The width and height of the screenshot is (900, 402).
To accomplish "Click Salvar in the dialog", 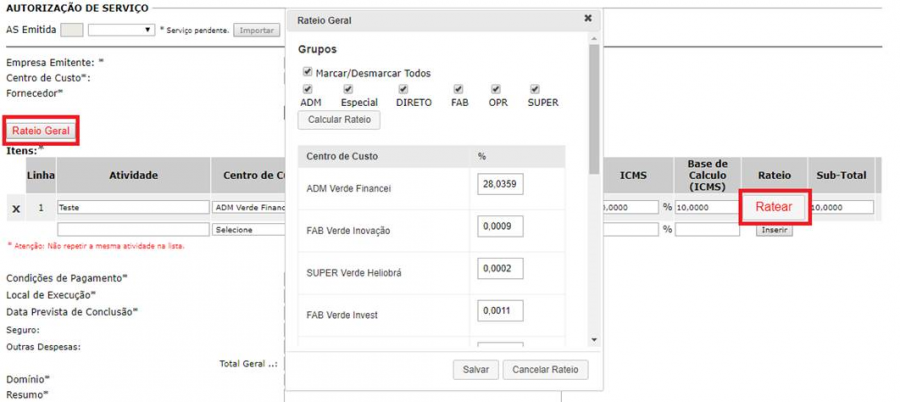I will (475, 370).
